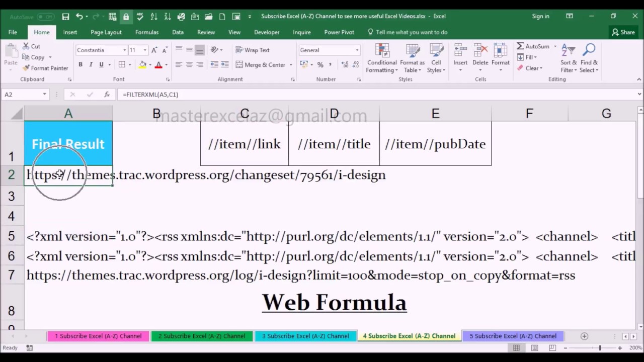Screen dimensions: 644x362
Task: Expand the borders dropdown arrow
Action: click(x=130, y=64)
